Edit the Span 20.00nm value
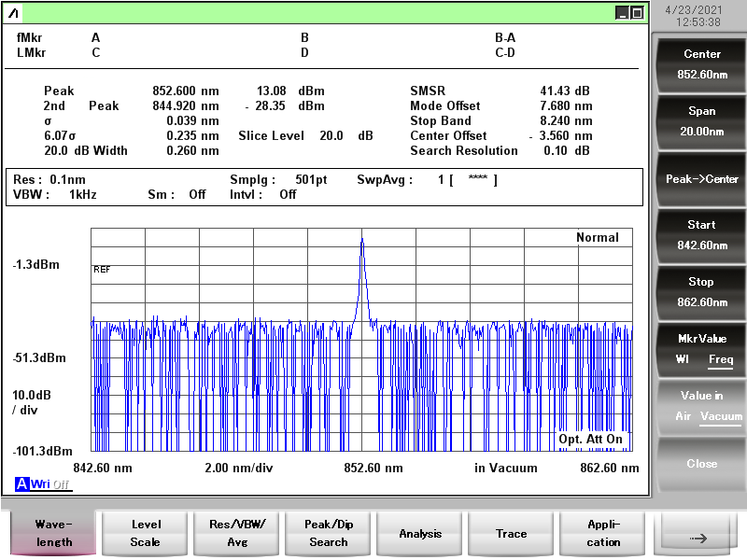The height and width of the screenshot is (560, 747). click(701, 121)
